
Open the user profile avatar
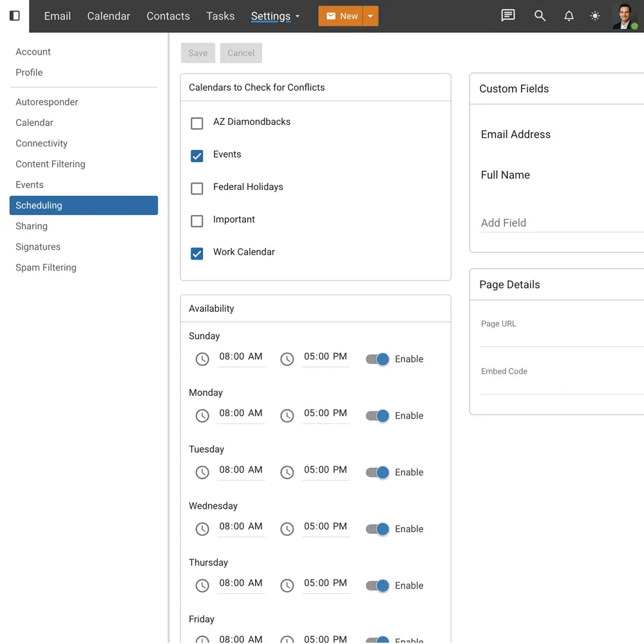[625, 17]
